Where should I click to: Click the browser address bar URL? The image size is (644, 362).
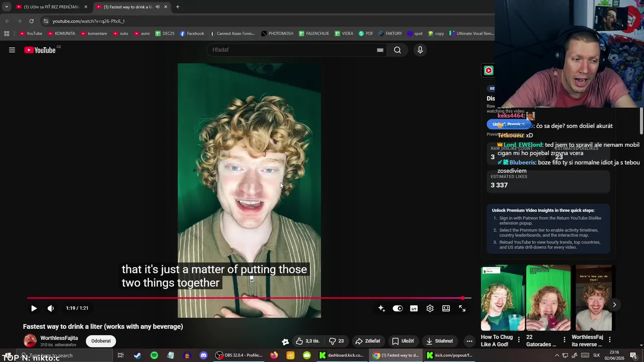coord(88,21)
